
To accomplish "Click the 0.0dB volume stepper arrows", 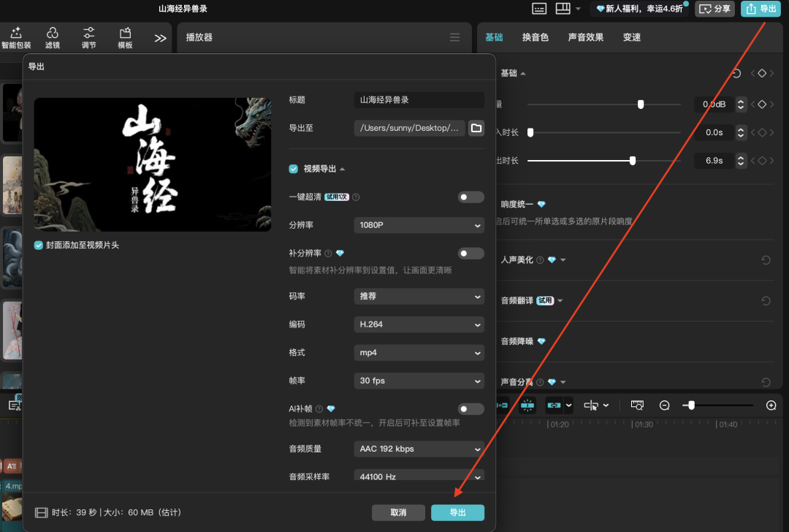I will point(741,104).
